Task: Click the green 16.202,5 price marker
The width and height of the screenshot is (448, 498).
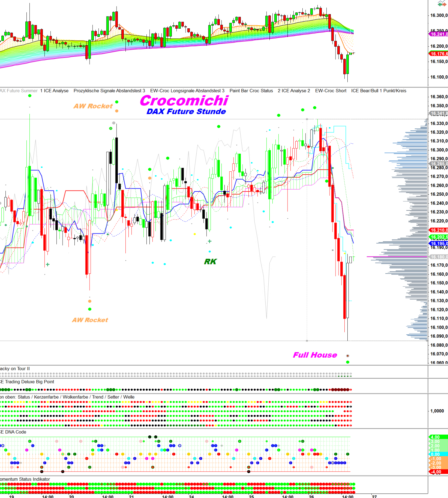Action: (439, 237)
